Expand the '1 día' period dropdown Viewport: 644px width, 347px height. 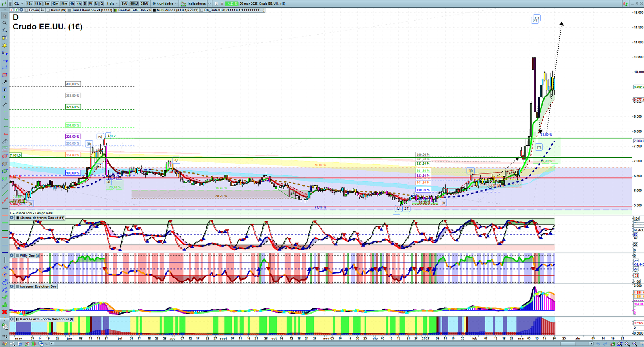click(x=112, y=4)
